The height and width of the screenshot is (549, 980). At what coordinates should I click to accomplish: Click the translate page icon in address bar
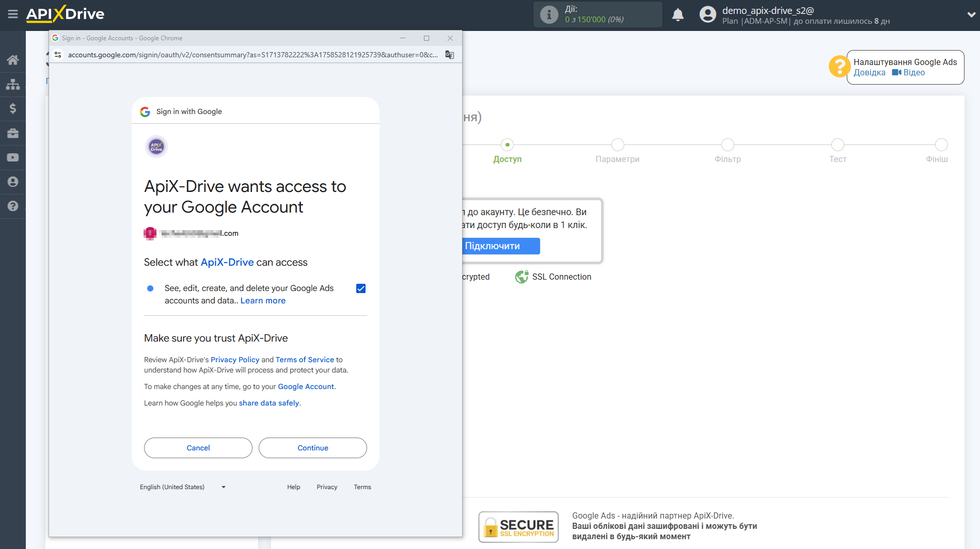point(449,55)
